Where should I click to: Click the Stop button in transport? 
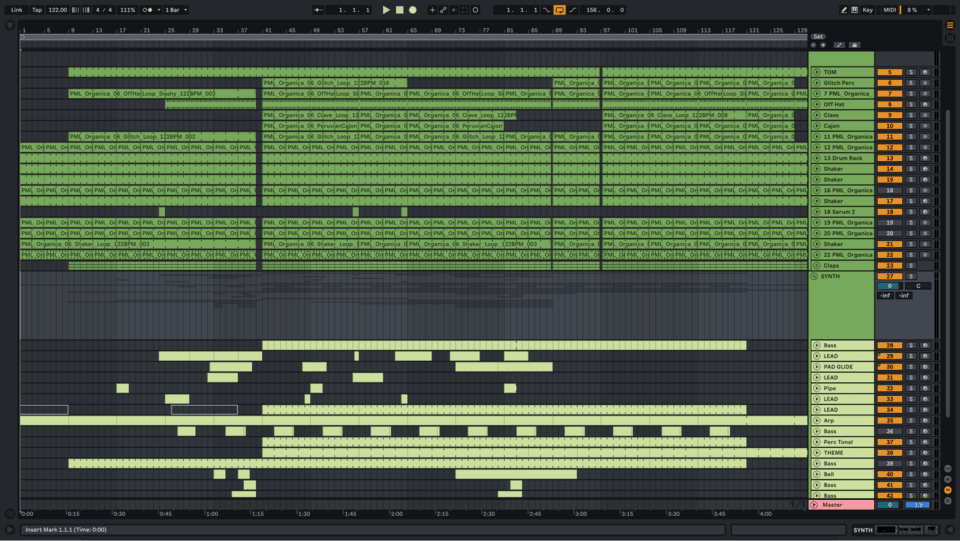click(400, 10)
